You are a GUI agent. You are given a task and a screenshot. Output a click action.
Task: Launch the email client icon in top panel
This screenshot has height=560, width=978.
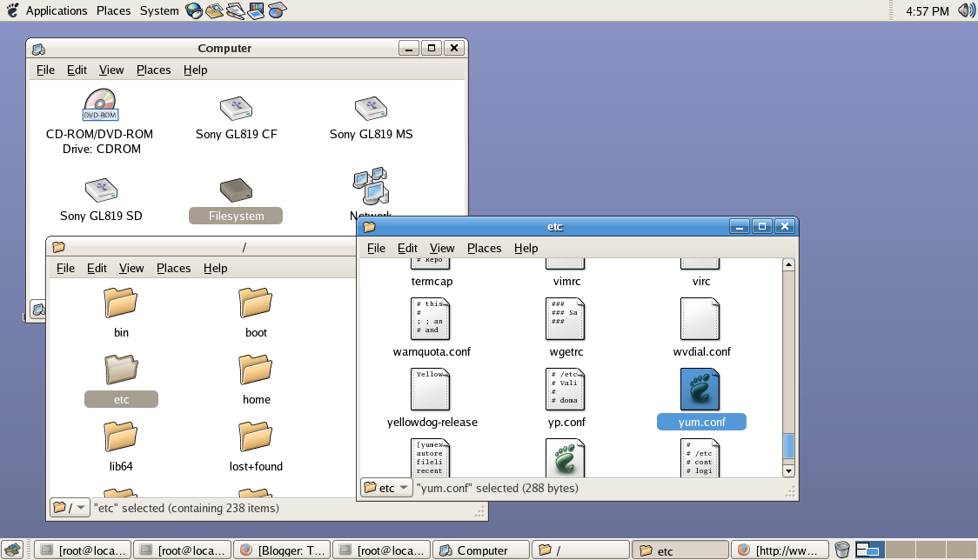tap(215, 10)
